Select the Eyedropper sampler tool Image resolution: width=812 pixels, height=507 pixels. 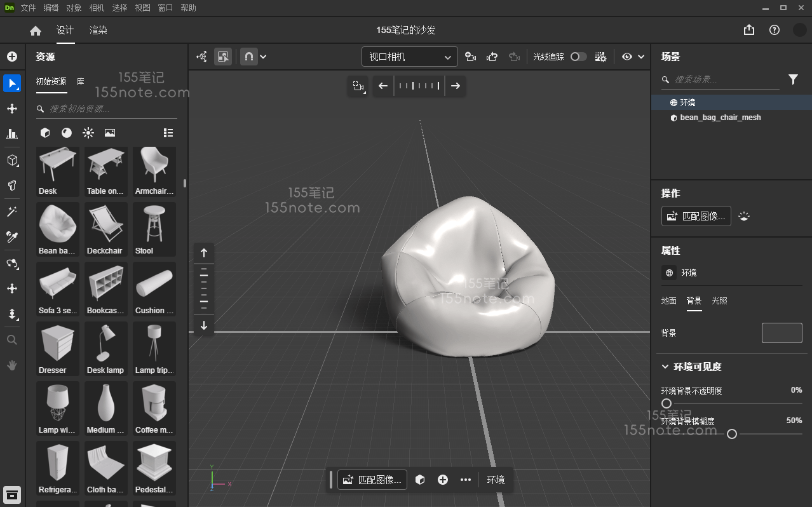point(12,237)
